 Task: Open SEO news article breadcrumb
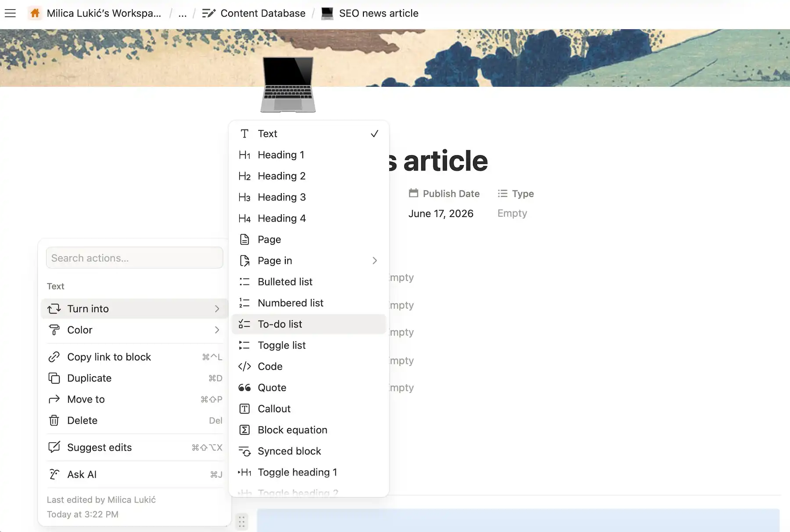pos(378,13)
